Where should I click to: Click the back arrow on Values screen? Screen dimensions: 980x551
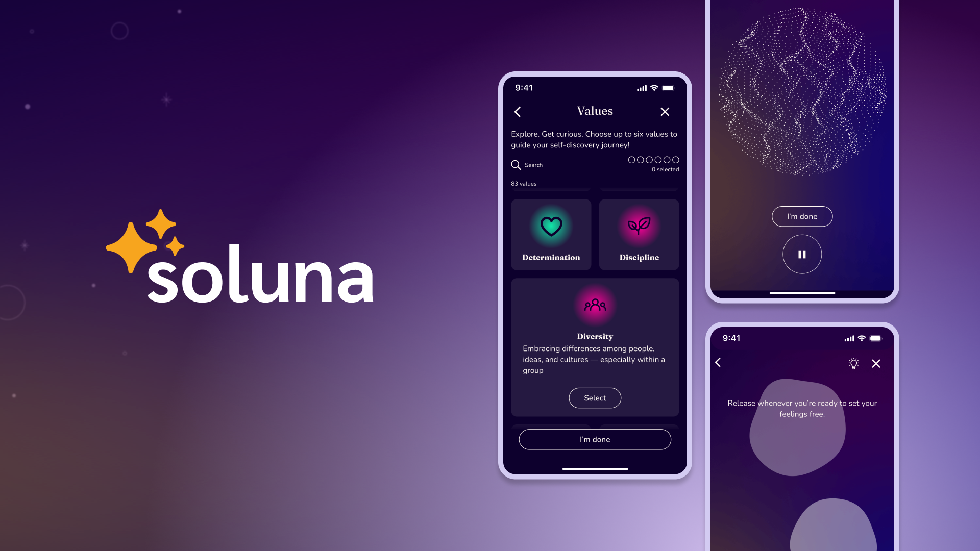pyautogui.click(x=518, y=111)
